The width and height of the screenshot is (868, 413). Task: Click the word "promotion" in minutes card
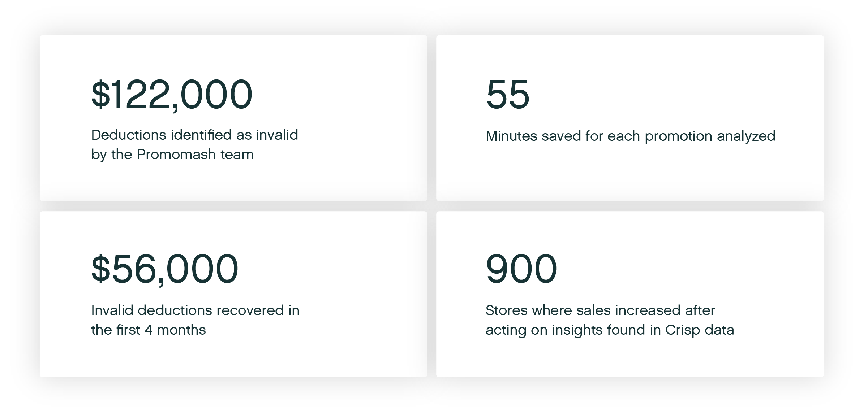tap(679, 136)
